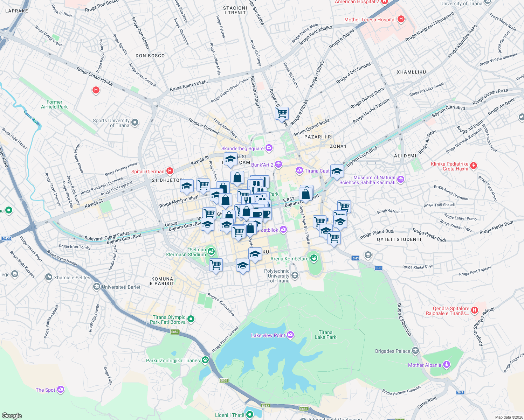Click the XHAMLLIKU neighborhood label
The height and width of the screenshot is (420, 524).
(411, 72)
